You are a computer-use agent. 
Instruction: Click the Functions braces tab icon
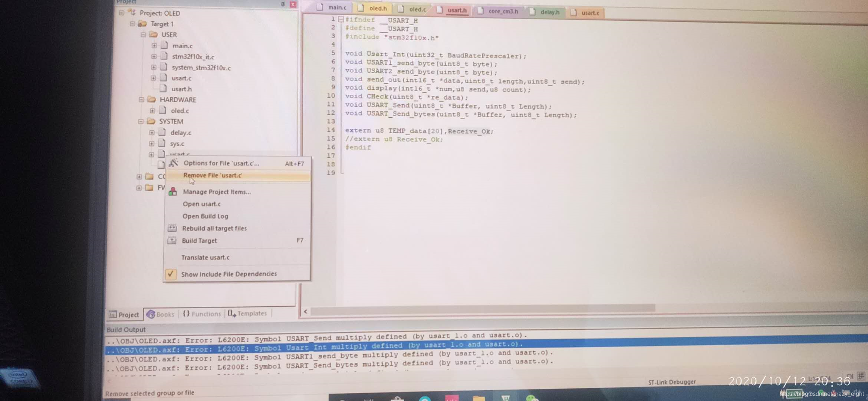(x=186, y=314)
